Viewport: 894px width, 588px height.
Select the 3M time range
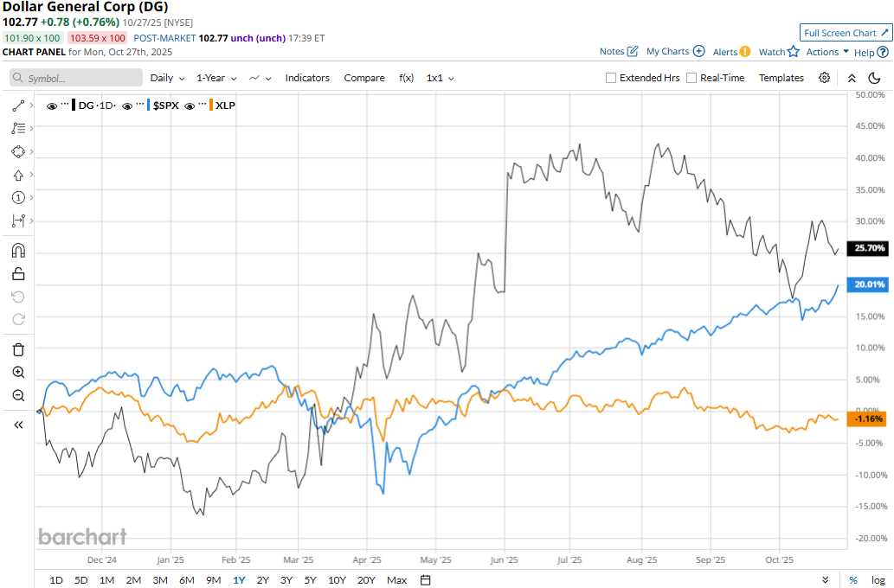pyautogui.click(x=159, y=580)
